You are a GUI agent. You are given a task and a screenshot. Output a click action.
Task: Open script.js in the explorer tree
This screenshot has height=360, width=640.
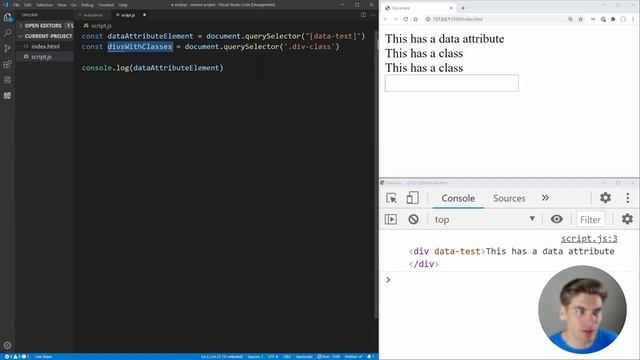tap(45, 57)
